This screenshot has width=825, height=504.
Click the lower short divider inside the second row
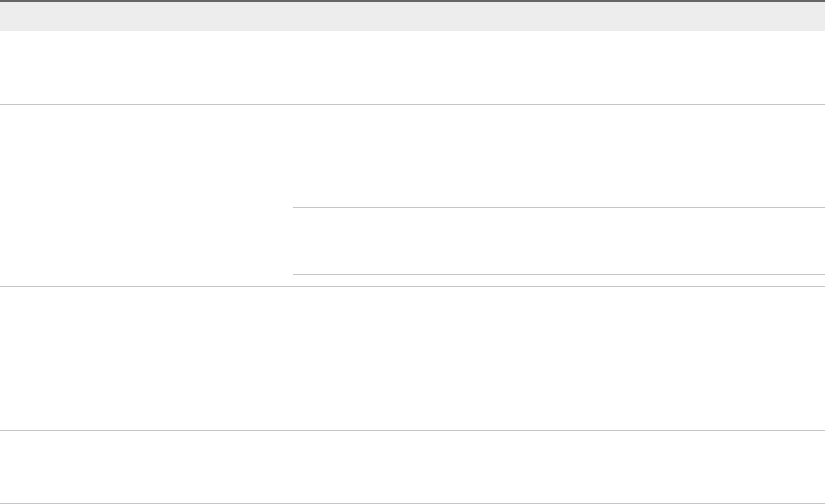pyautogui.click(x=557, y=274)
